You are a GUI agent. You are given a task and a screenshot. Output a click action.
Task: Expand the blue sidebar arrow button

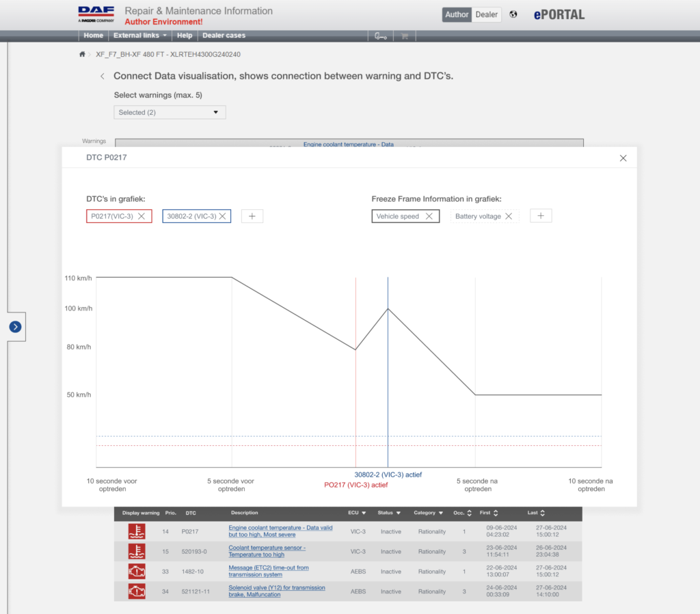[15, 327]
